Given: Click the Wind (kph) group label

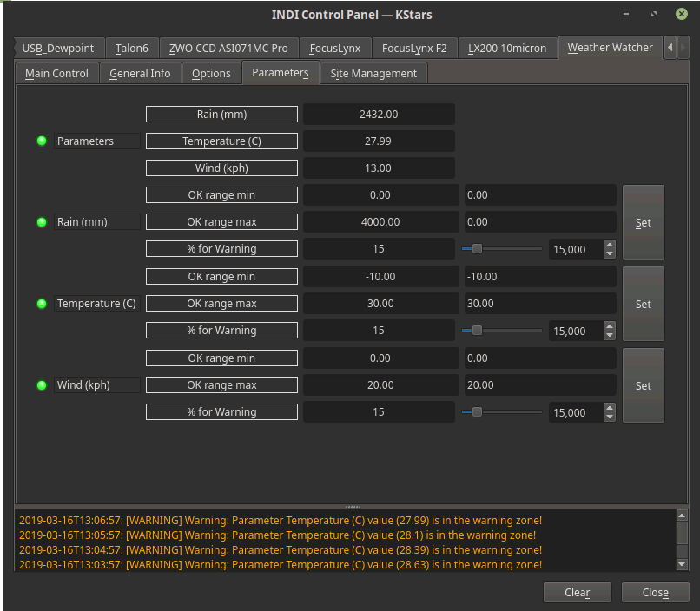Looking at the screenshot, I should tap(97, 384).
